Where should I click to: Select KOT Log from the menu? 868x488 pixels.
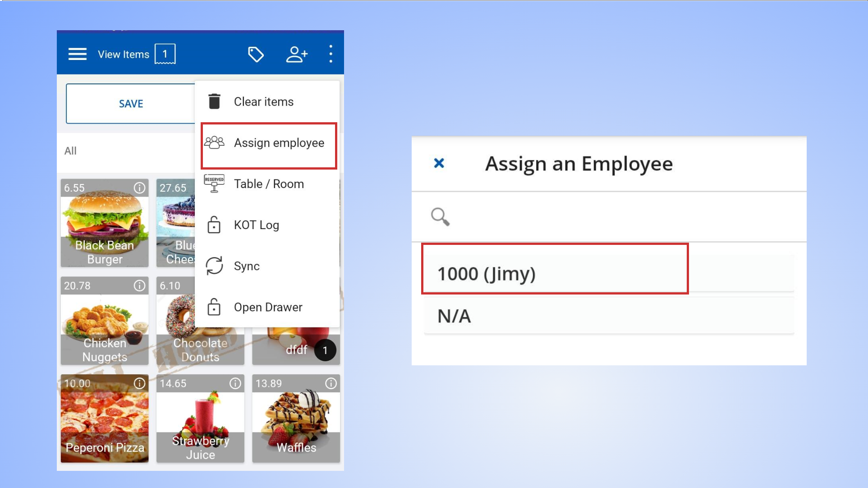(x=256, y=225)
